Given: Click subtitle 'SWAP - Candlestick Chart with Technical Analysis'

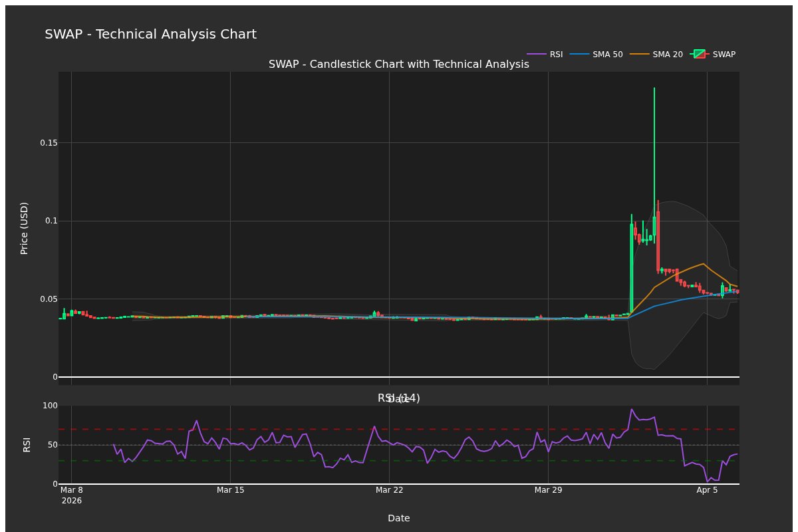Looking at the screenshot, I should coord(399,65).
